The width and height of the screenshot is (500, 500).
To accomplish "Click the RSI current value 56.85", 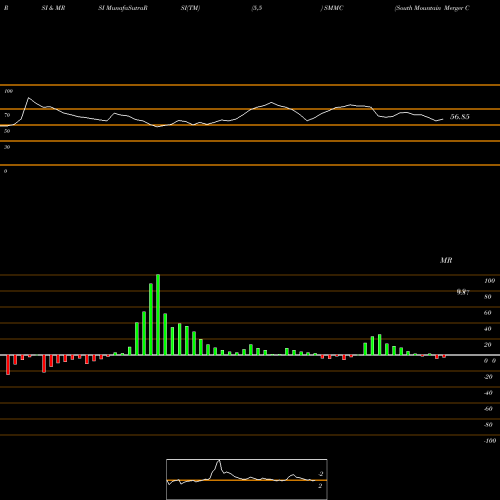I will (460, 117).
